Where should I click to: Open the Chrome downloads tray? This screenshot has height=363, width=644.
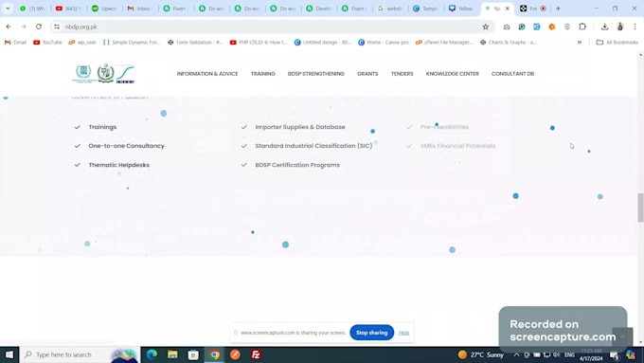[604, 27]
